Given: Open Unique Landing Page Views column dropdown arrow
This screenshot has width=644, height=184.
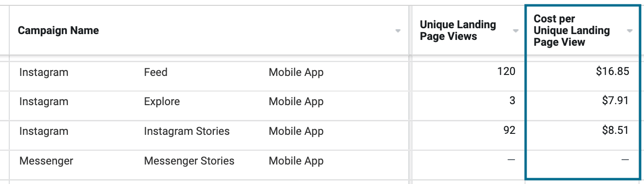Looking at the screenshot, I should [516, 31].
